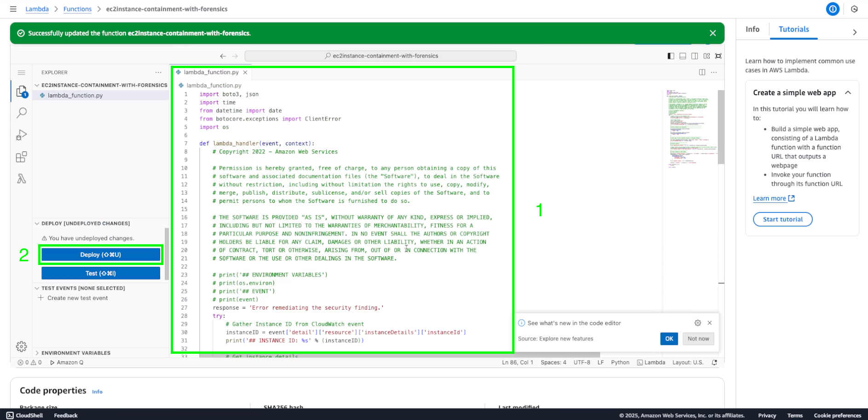Open CloudShell in the footer
The width and height of the screenshot is (868, 420).
24,415
